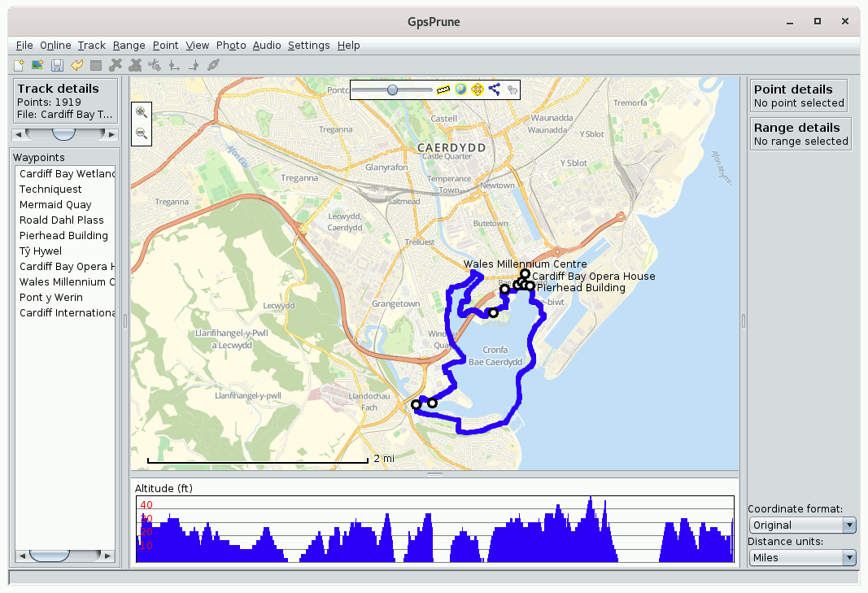Open the Track menu
Image resolution: width=868 pixels, height=593 pixels.
tap(92, 46)
